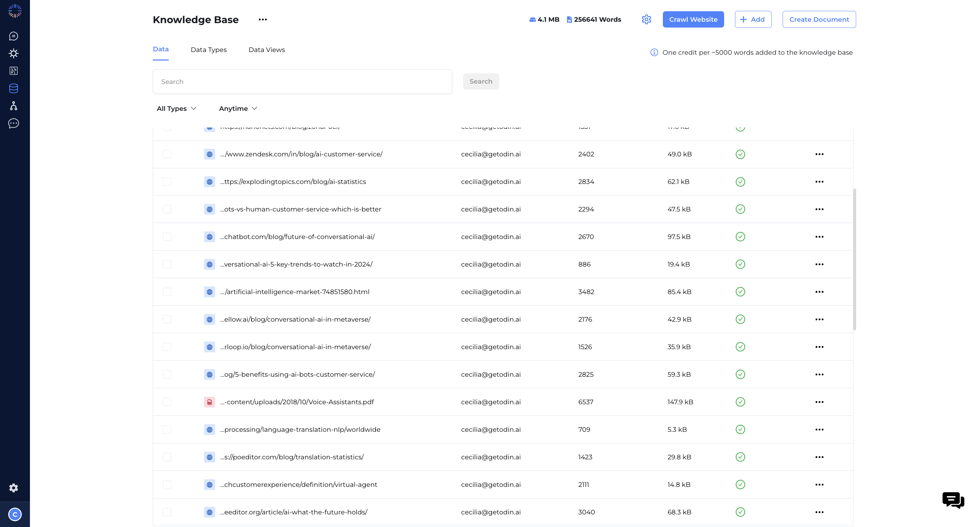This screenshot has height=527, width=980.
Task: Click the Search button to execute search
Action: [481, 81]
